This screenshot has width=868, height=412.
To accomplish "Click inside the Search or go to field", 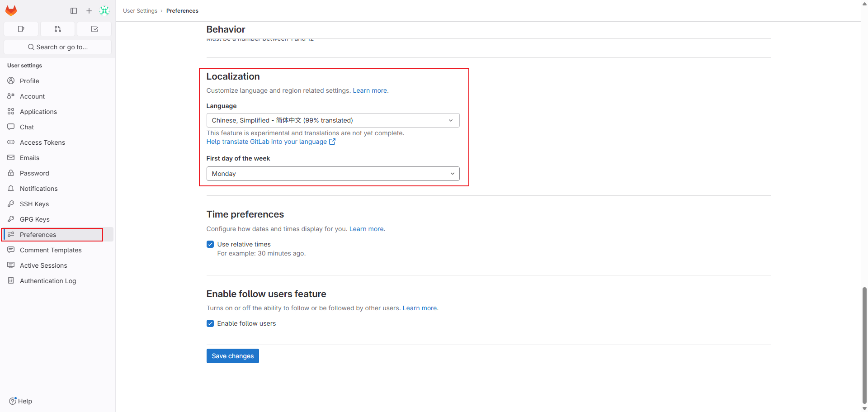I will [57, 47].
